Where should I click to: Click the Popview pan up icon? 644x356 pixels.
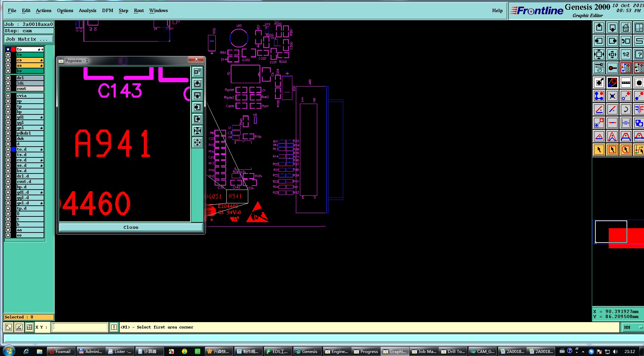coord(198,84)
